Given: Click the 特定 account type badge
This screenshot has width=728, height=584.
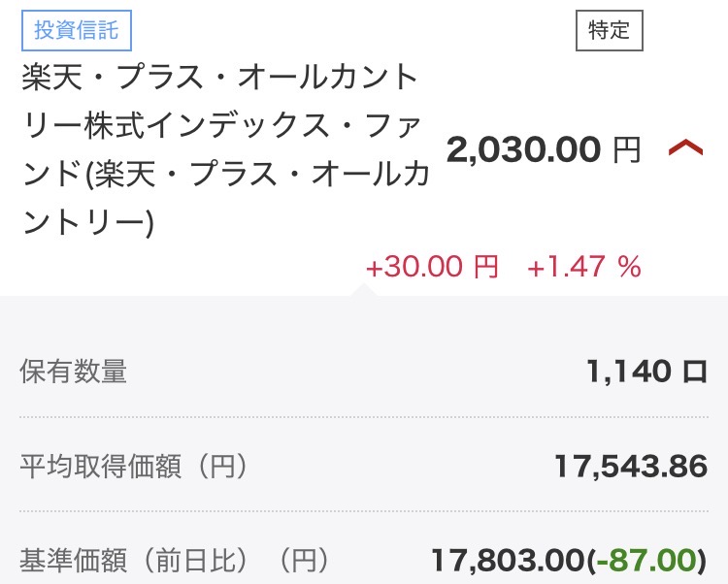Looking at the screenshot, I should pyautogui.click(x=609, y=31).
